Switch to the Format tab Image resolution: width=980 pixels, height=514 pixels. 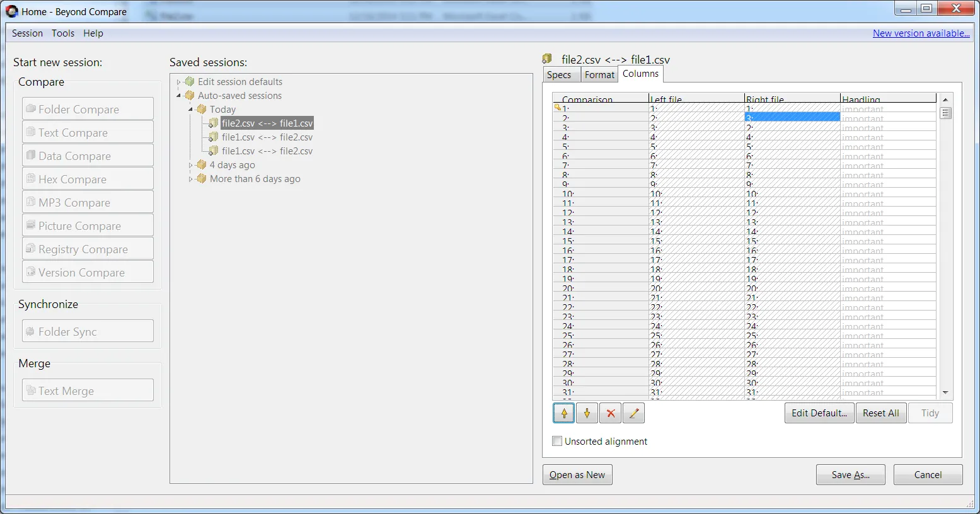(599, 75)
